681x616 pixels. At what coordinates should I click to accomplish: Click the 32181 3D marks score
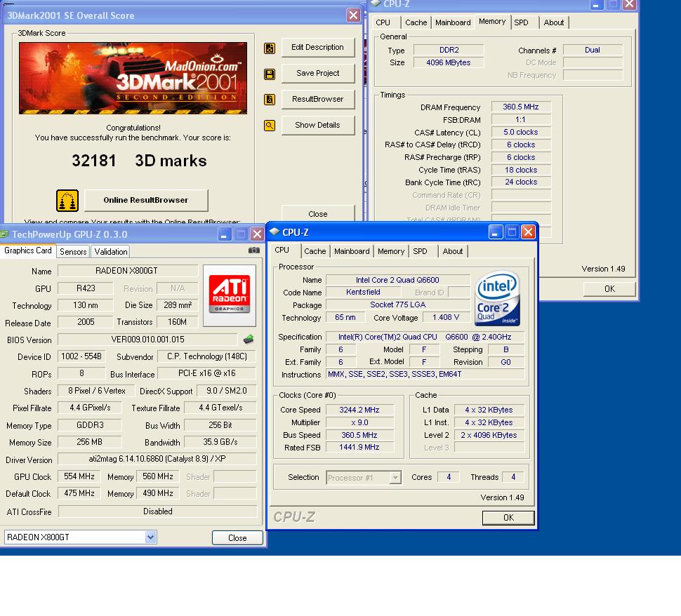[139, 161]
